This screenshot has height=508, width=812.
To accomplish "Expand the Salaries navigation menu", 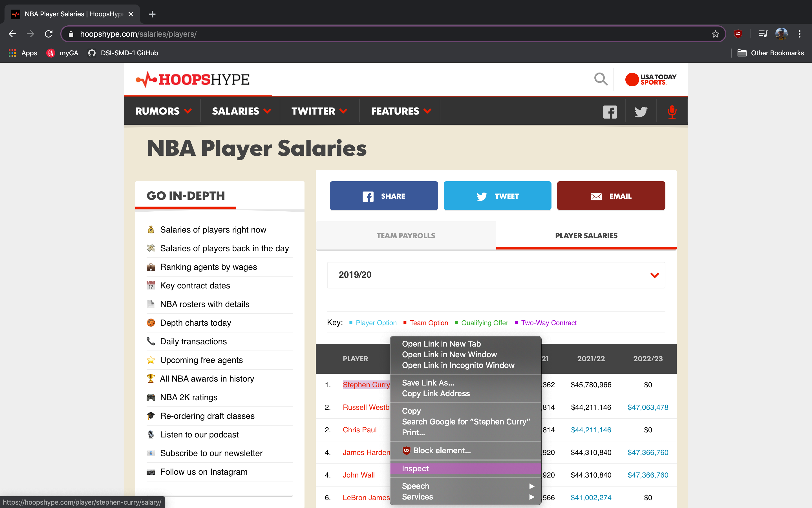I will [x=241, y=111].
